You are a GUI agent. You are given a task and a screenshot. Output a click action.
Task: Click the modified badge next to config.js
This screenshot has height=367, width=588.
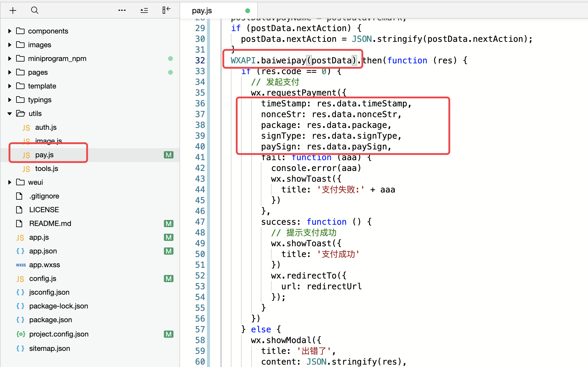point(169,279)
